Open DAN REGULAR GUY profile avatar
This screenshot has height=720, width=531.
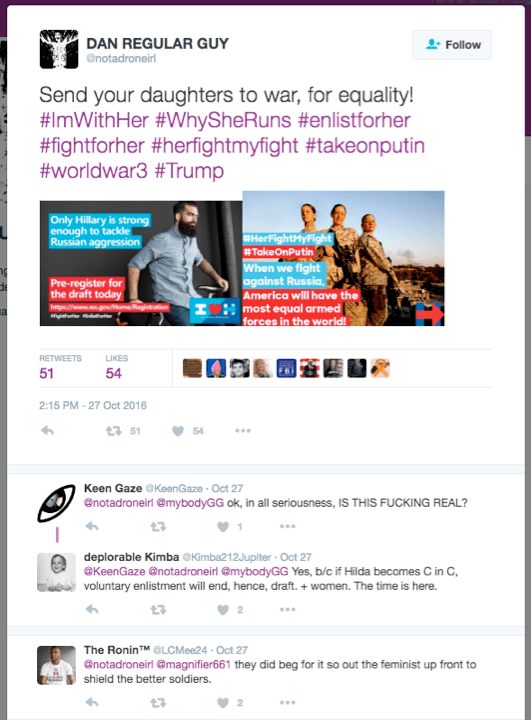click(59, 49)
